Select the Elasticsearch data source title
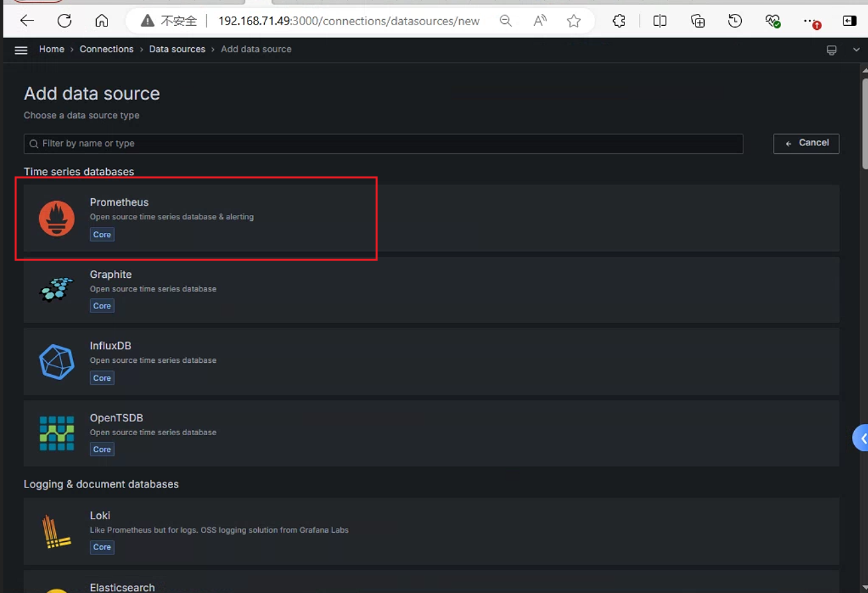868x593 pixels. click(123, 588)
